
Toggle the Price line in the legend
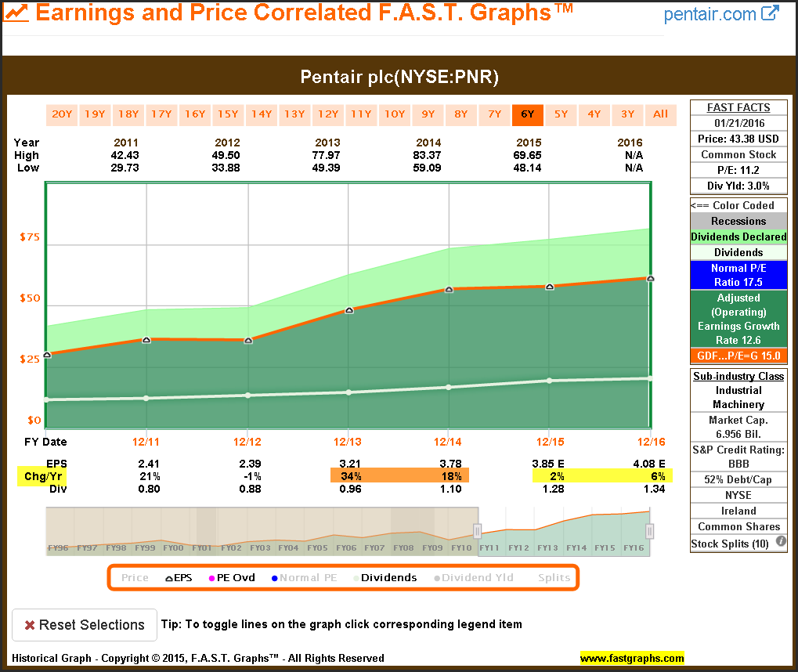[x=135, y=578]
